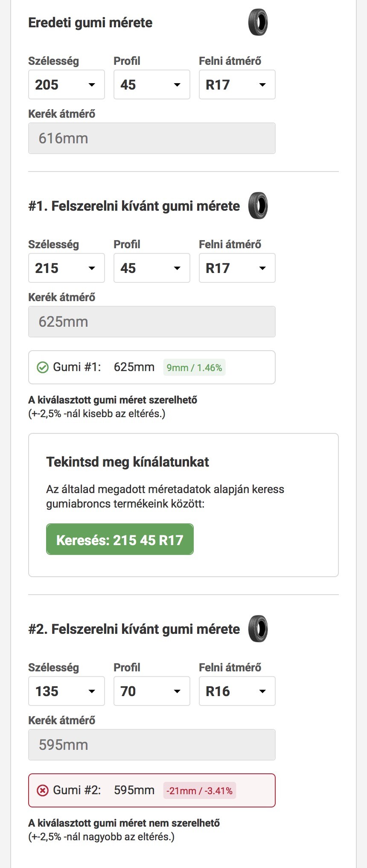Screen dimensions: 367x868
Task: Click the green 9mm / 1.46% difference badge
Action: coord(194,368)
